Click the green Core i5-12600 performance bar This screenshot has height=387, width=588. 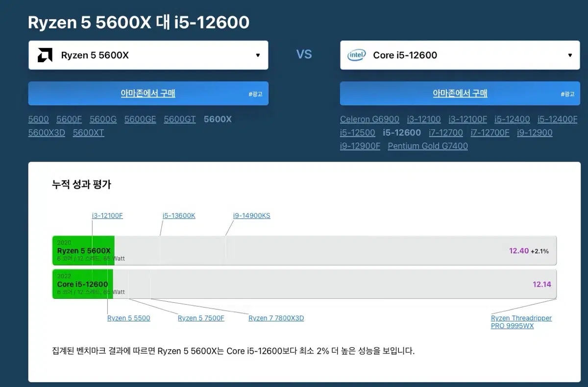point(82,284)
